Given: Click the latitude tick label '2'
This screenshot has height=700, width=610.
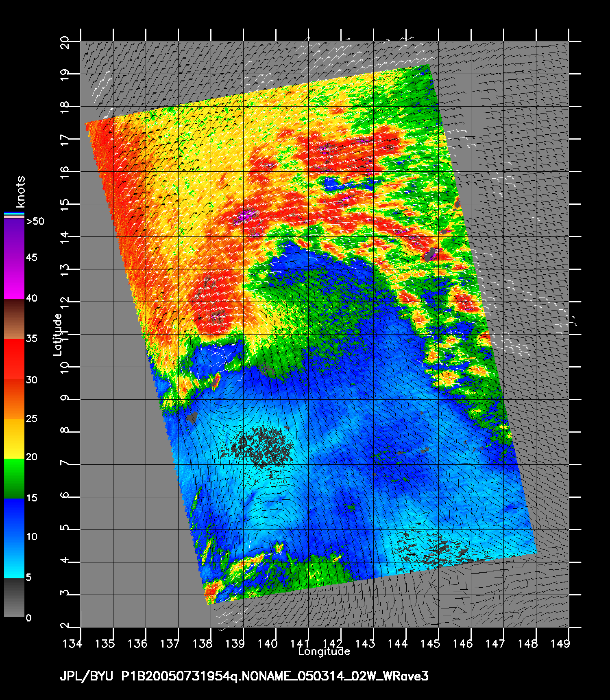Looking at the screenshot, I should (x=65, y=625).
